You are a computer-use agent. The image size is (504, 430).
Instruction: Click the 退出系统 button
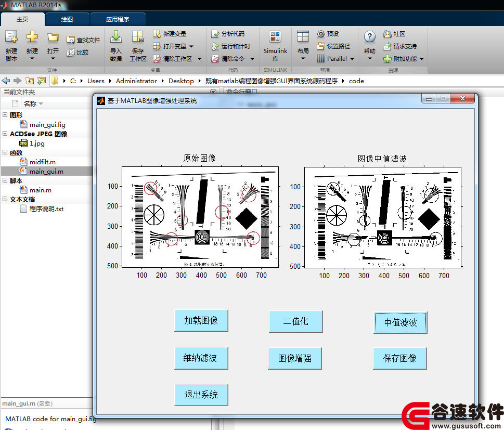201,395
